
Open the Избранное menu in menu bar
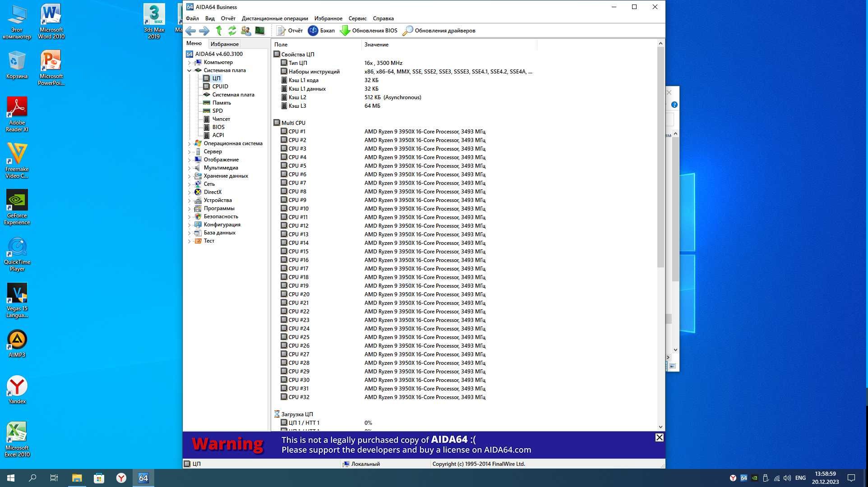pos(328,18)
